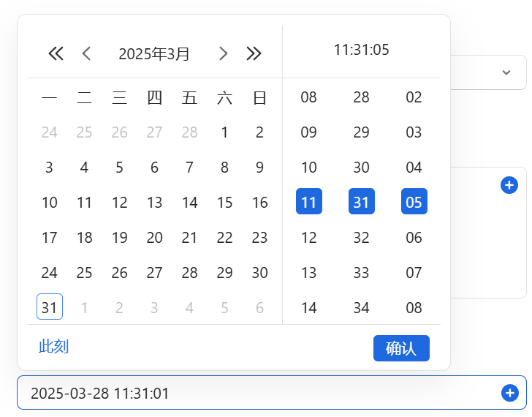Go to previous month arrow
Screen dimensions: 532x417
86,53
